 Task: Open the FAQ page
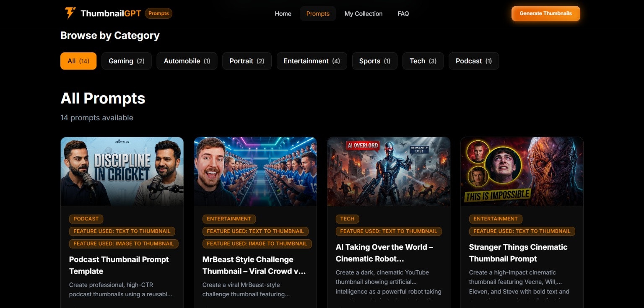[x=403, y=13]
